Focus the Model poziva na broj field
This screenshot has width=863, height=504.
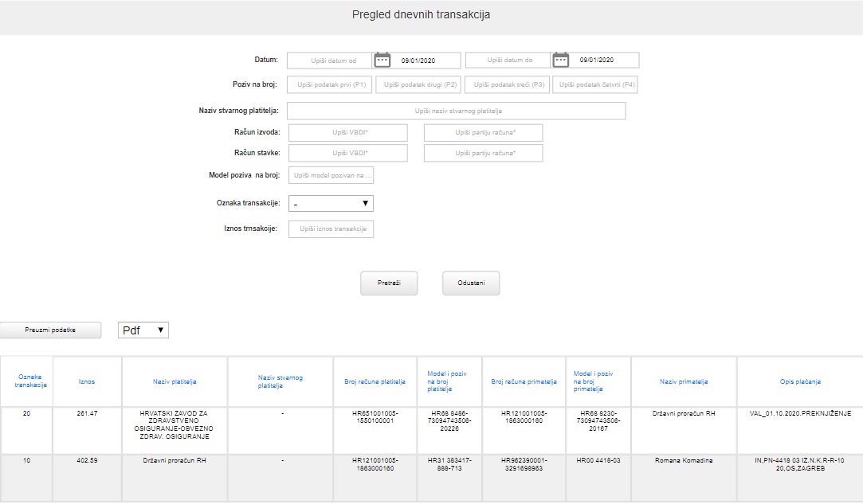[x=331, y=175]
